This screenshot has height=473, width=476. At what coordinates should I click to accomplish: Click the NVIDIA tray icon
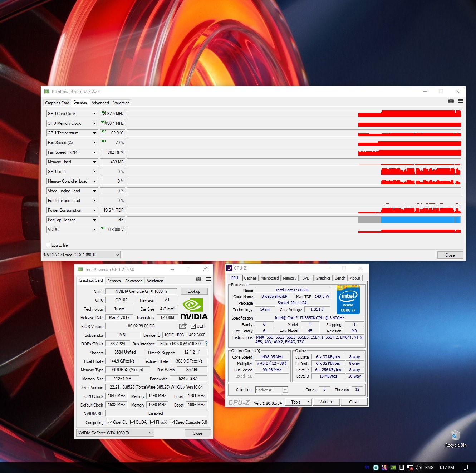pos(393,468)
